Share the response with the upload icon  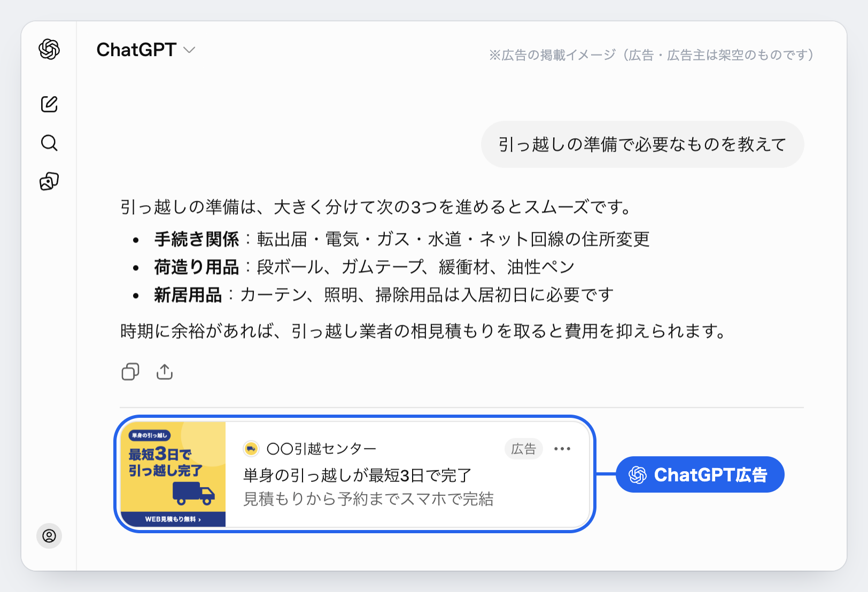click(165, 371)
